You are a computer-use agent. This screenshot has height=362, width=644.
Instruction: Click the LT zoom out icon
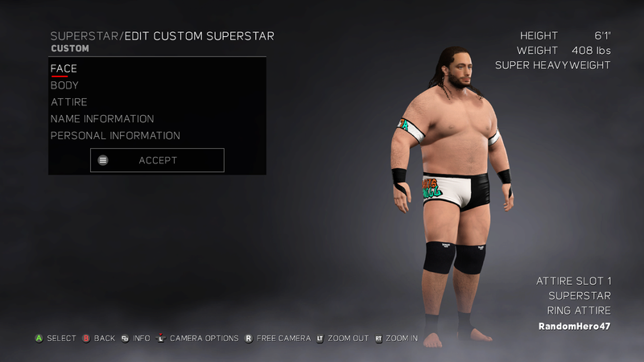(320, 339)
